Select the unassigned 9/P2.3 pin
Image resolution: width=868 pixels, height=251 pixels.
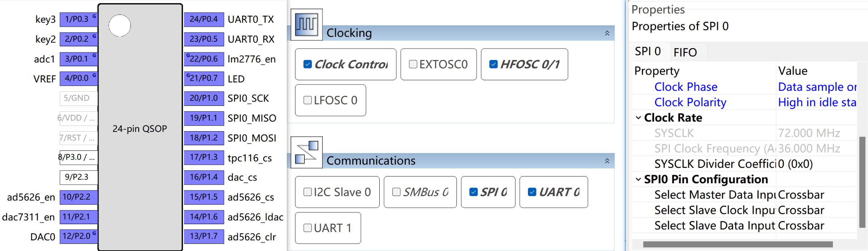click(79, 177)
